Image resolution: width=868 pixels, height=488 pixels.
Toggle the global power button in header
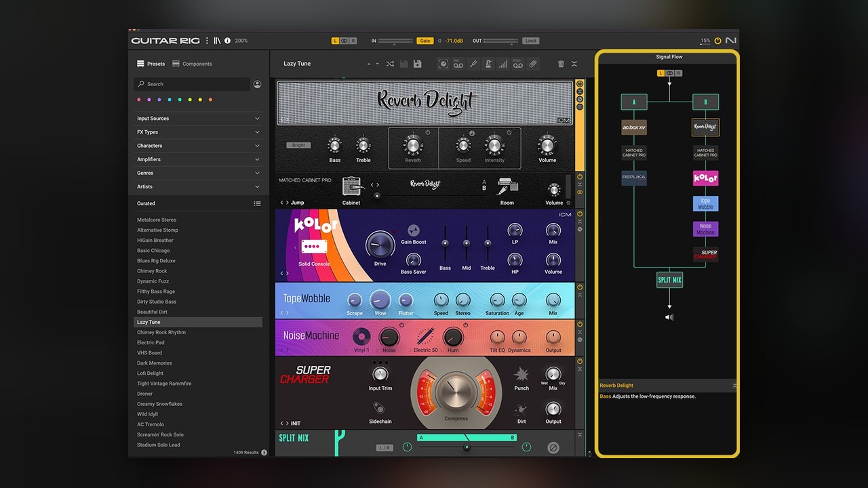717,41
